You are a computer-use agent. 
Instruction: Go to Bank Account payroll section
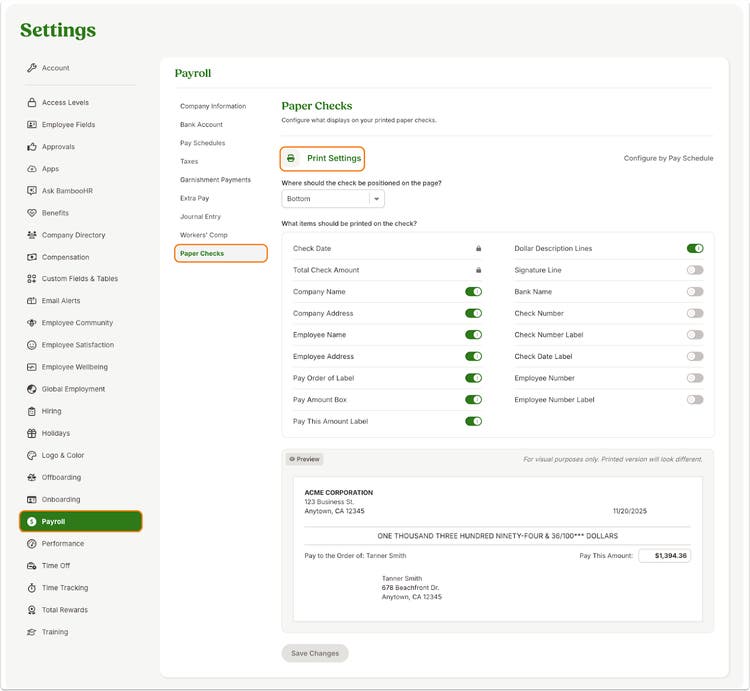201,124
